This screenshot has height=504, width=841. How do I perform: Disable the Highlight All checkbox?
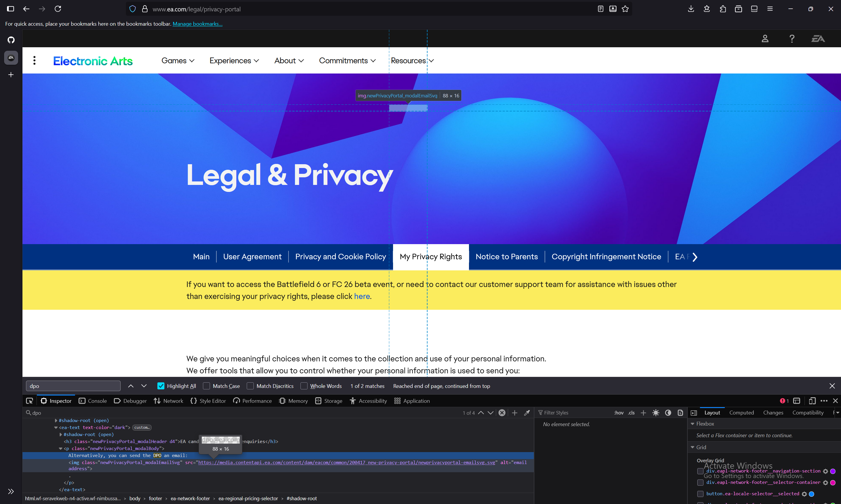161,386
